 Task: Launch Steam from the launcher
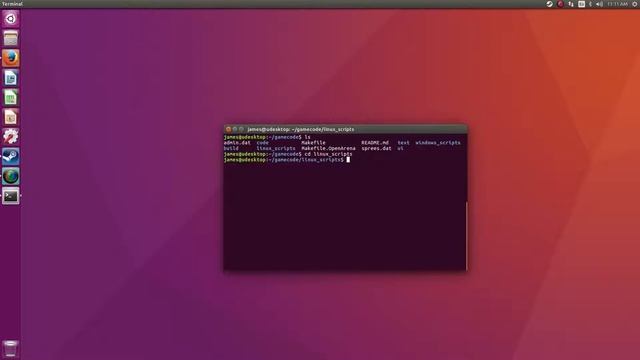[11, 156]
